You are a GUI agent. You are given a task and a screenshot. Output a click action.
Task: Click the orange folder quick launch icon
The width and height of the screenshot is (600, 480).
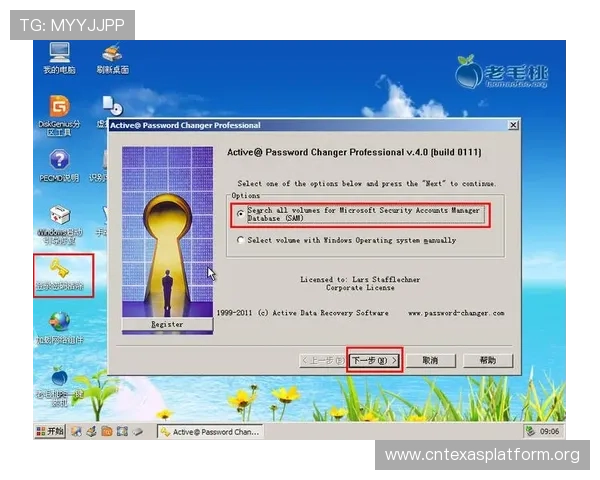tap(107, 432)
